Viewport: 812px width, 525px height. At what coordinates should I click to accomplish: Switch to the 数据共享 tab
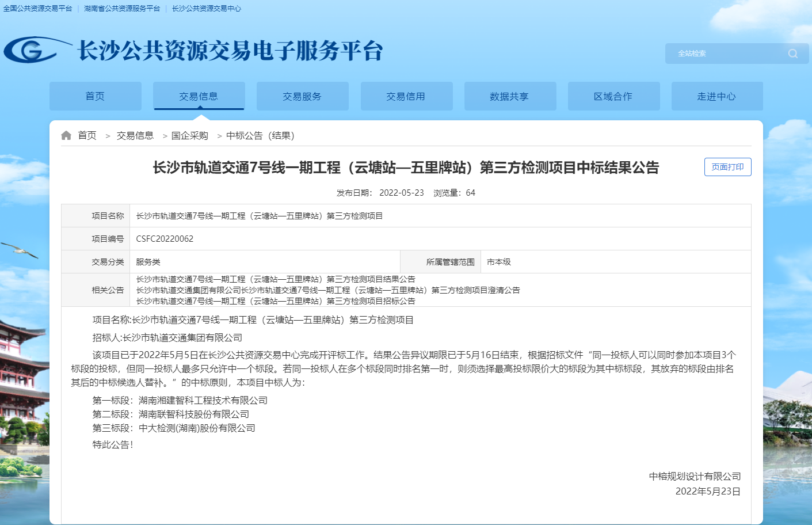tap(510, 96)
